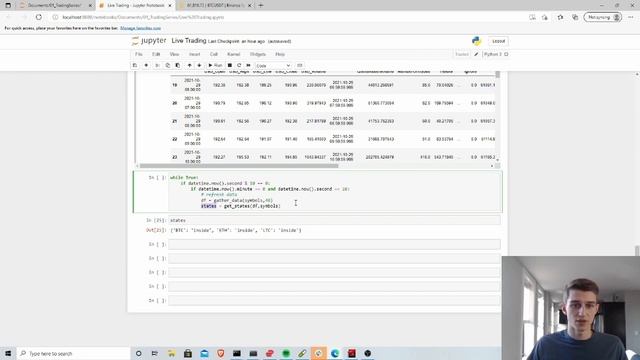The image size is (640, 360).
Task: Open the browser Collections icon
Action: click(x=575, y=17)
